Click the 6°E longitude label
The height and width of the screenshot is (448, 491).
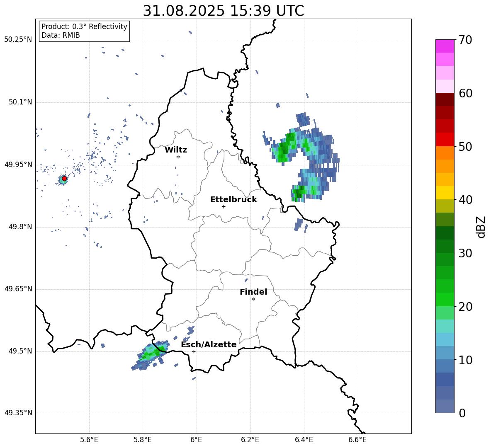point(196,440)
